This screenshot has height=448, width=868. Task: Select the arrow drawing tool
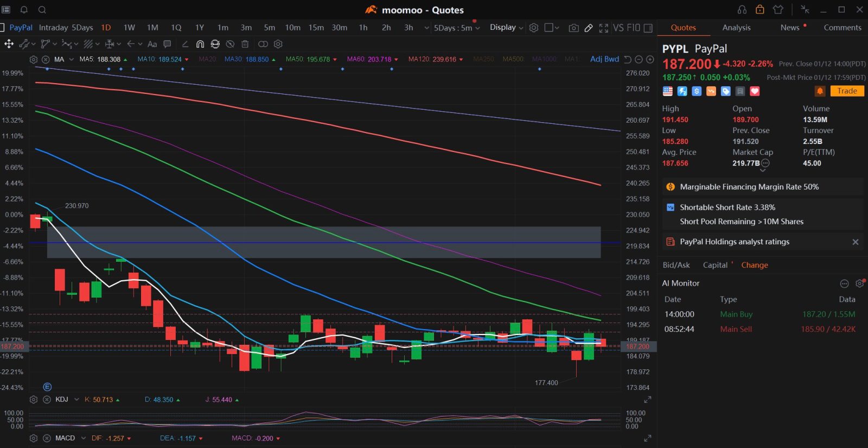(x=131, y=44)
